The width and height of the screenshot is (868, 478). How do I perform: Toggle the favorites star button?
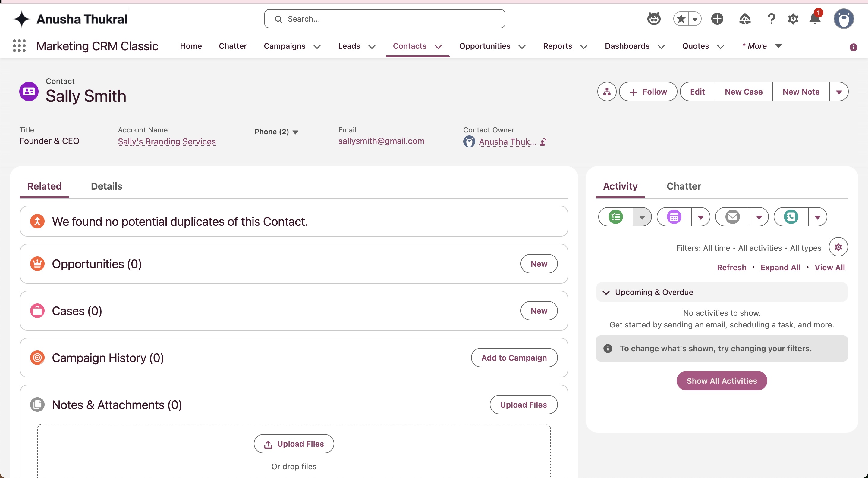681,19
